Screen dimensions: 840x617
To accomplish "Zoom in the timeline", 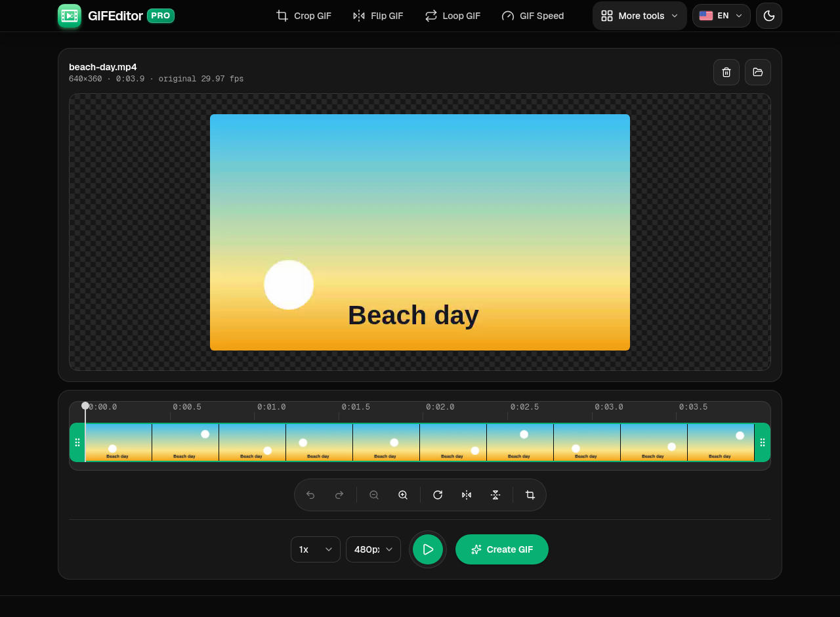I will coord(403,495).
